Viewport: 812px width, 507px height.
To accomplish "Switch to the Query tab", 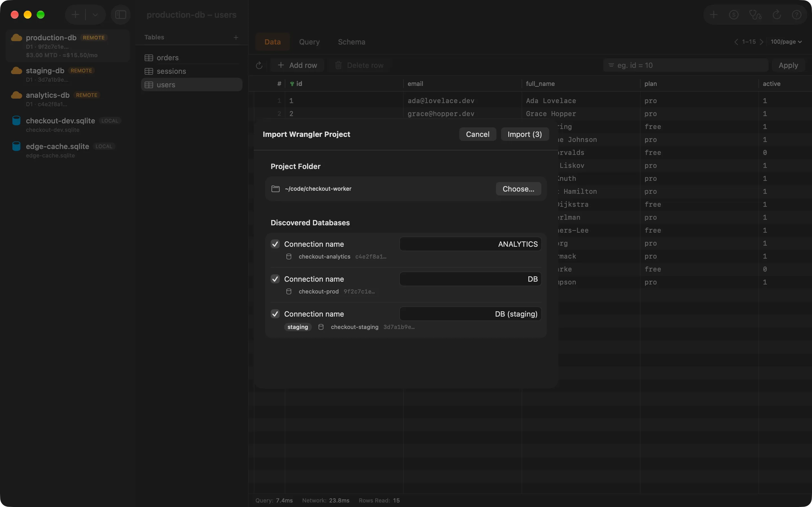I will pyautogui.click(x=309, y=42).
